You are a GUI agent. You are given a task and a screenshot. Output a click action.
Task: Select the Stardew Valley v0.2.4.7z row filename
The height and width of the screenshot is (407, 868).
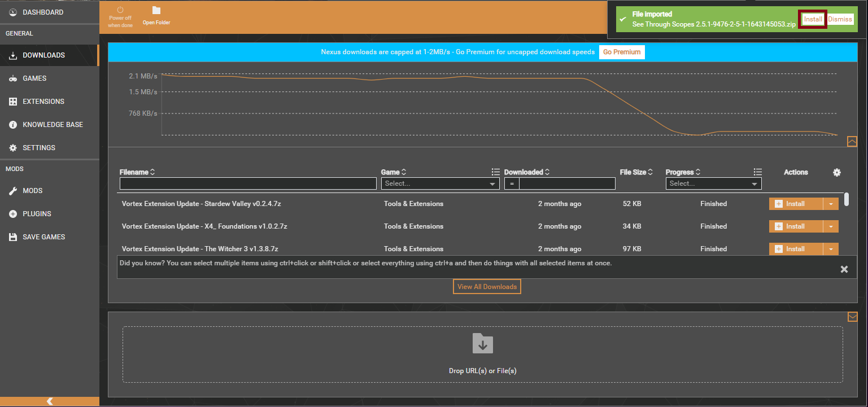pos(202,204)
